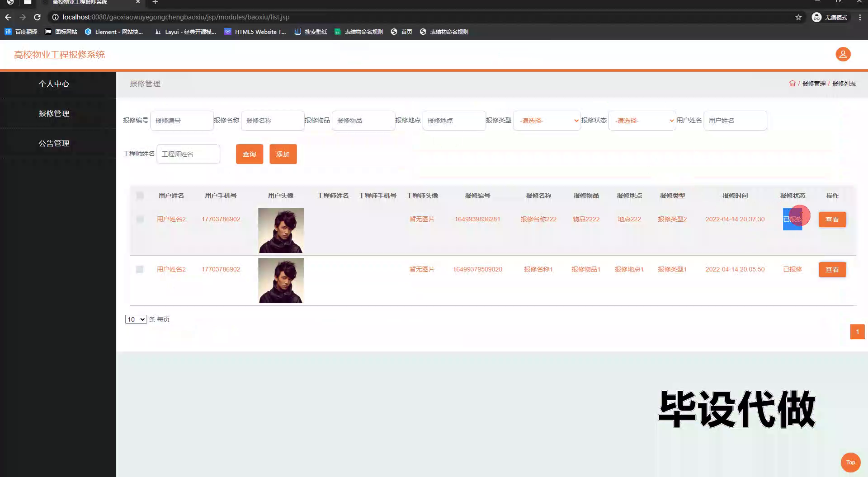The width and height of the screenshot is (868, 477).
Task: Click the Top scroll-to-top button
Action: [x=850, y=462]
